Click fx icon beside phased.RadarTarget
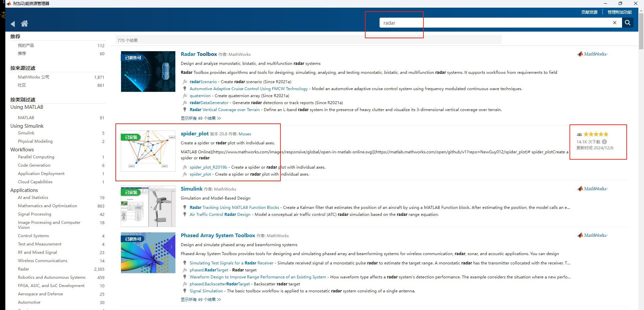Image resolution: width=644 pixels, height=310 pixels. click(185, 270)
